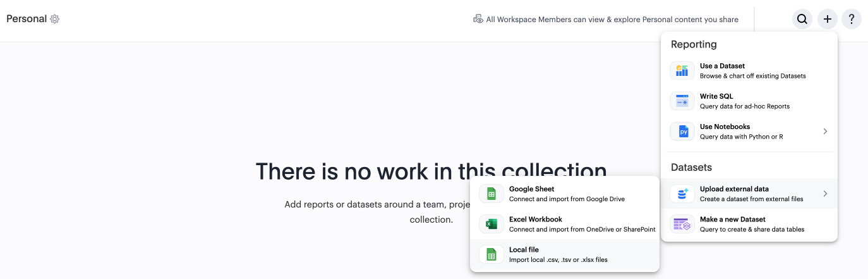The image size is (868, 279).
Task: Click the Make a new Dataset icon
Action: coord(682,224)
